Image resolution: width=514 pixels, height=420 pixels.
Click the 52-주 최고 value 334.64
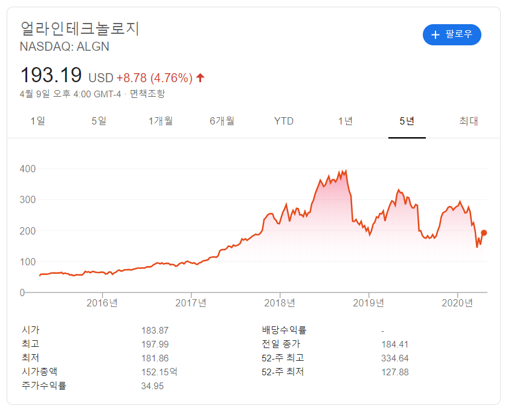pyautogui.click(x=396, y=358)
